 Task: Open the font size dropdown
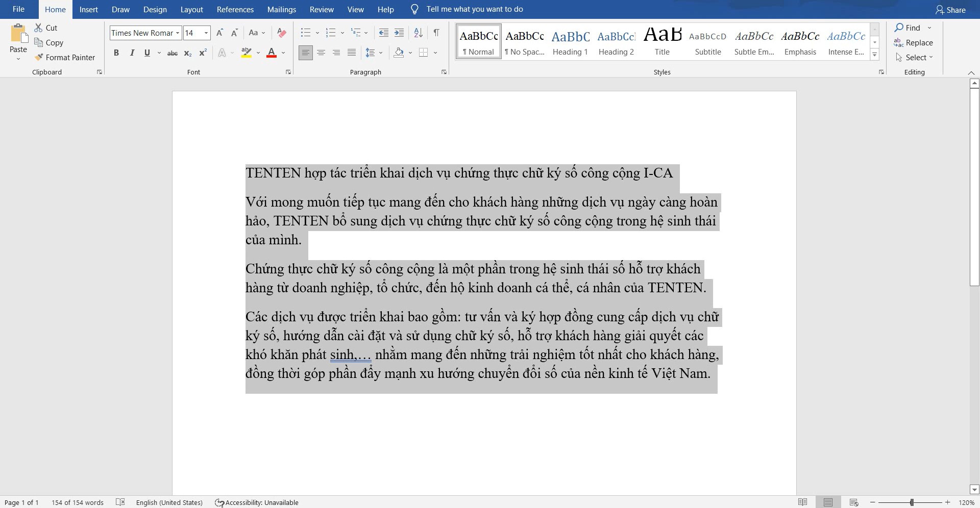206,33
